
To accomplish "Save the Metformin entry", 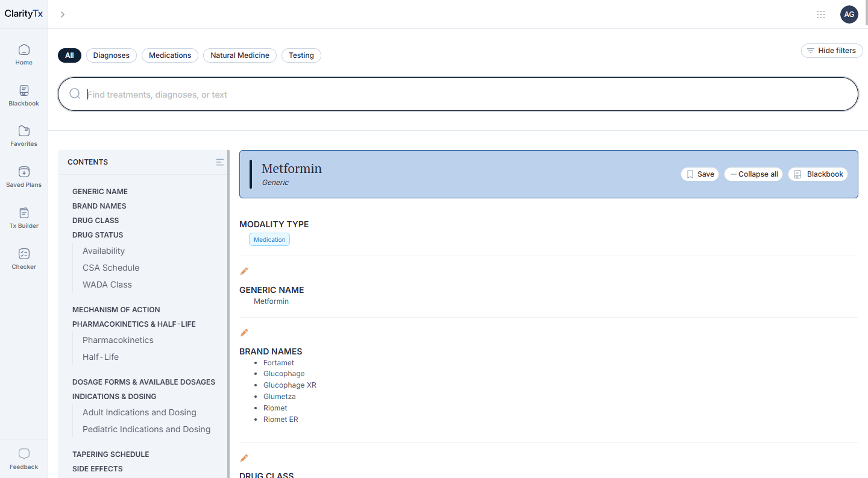I will [x=699, y=174].
